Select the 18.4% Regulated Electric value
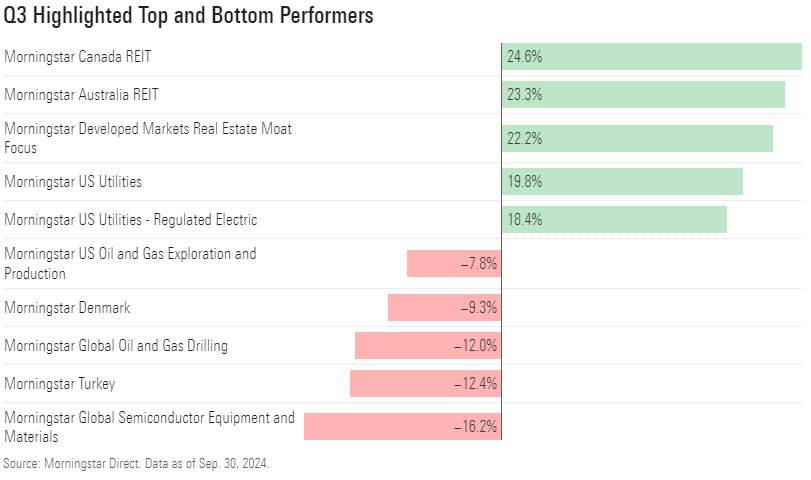Image resolution: width=811 pixels, height=480 pixels. tap(524, 219)
